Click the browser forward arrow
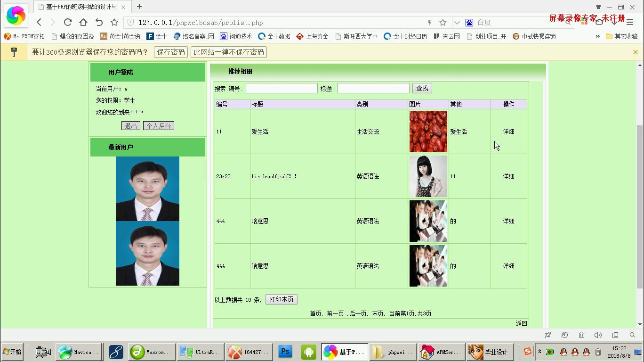The height and width of the screenshot is (362, 644). (53, 22)
